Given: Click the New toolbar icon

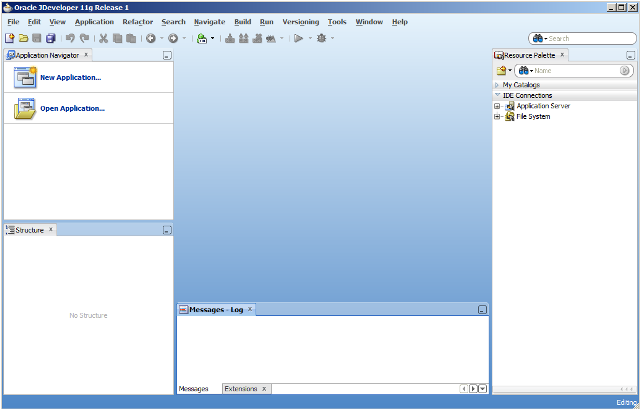Looking at the screenshot, I should coord(9,38).
